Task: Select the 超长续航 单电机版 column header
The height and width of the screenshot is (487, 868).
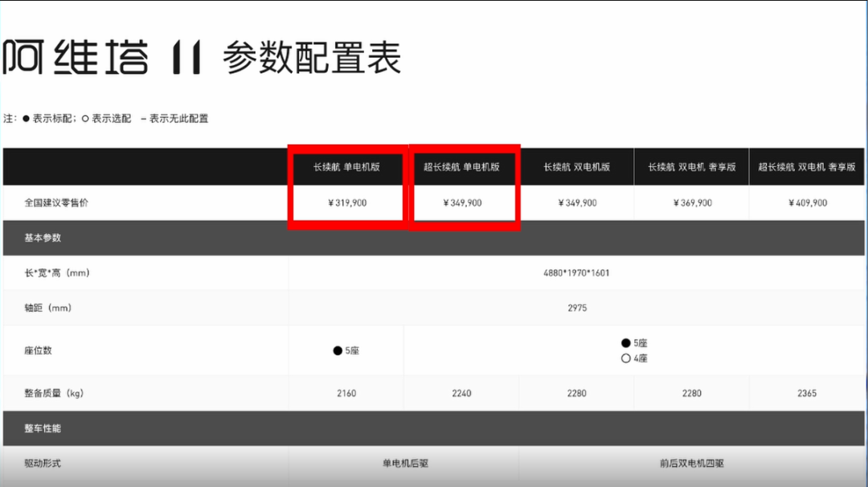Action: (461, 166)
